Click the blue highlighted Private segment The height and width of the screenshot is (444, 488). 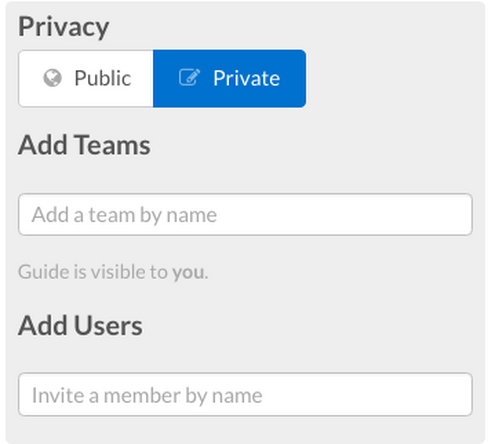[229, 79]
